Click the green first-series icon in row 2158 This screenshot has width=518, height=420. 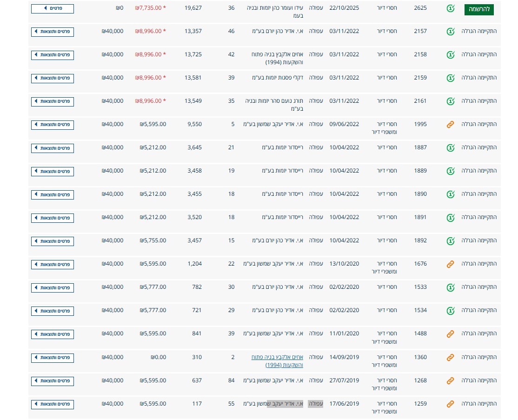coord(451,54)
